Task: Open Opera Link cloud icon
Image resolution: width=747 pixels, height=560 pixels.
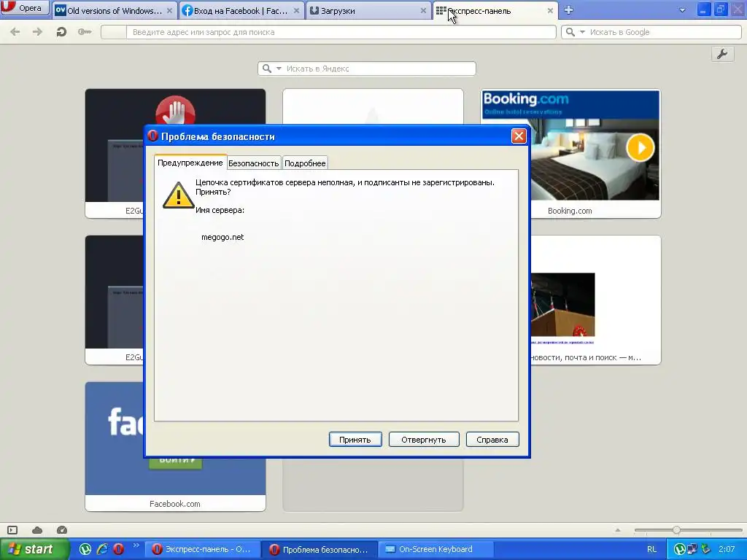Action: coord(37,530)
